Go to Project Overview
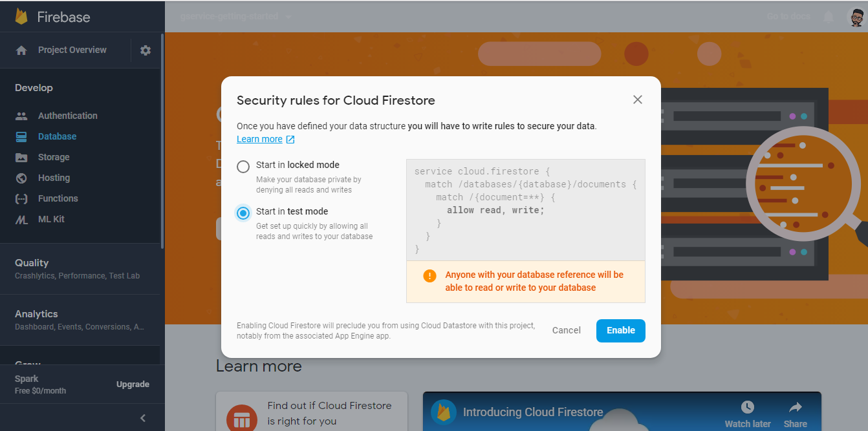Screen dimensions: 868x431 point(72,50)
